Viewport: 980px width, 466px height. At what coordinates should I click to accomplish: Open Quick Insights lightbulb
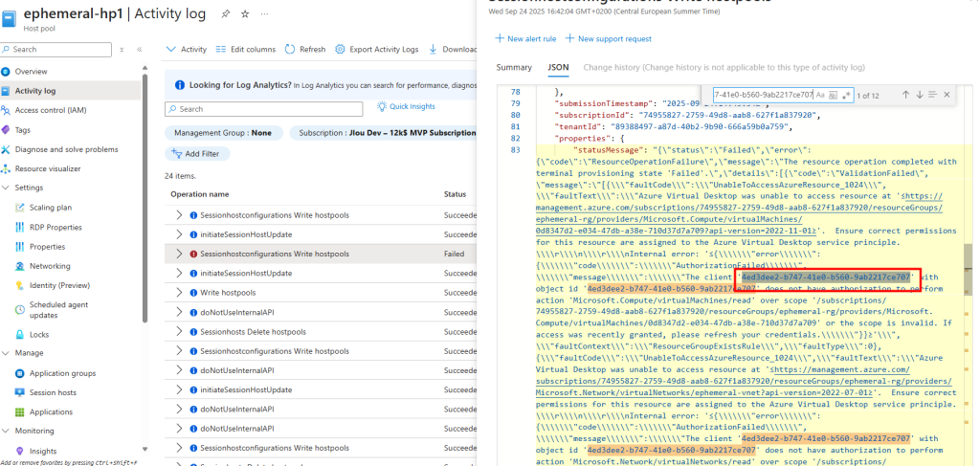[x=382, y=107]
